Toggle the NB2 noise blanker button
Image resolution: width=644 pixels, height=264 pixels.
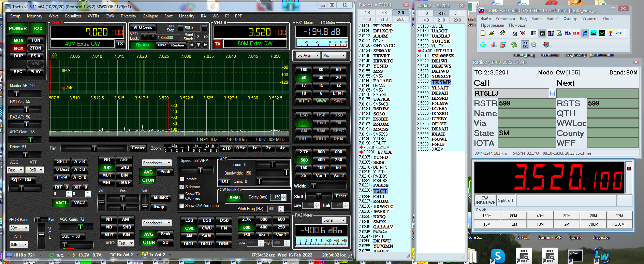tap(107, 167)
